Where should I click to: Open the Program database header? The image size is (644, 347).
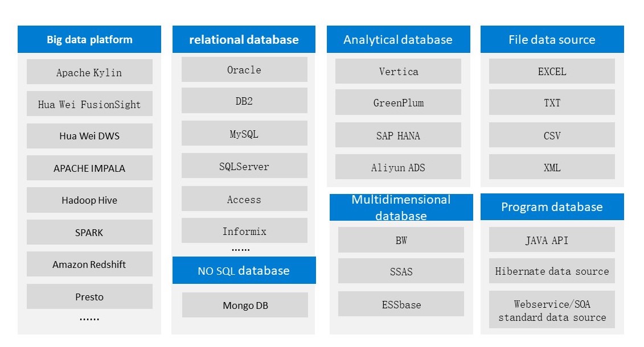click(552, 206)
